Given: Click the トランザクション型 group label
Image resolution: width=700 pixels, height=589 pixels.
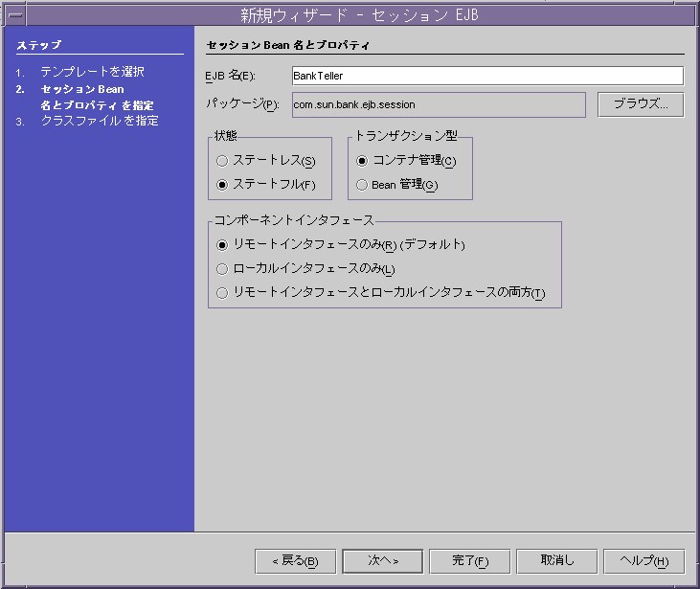Looking at the screenshot, I should pyautogui.click(x=406, y=135).
